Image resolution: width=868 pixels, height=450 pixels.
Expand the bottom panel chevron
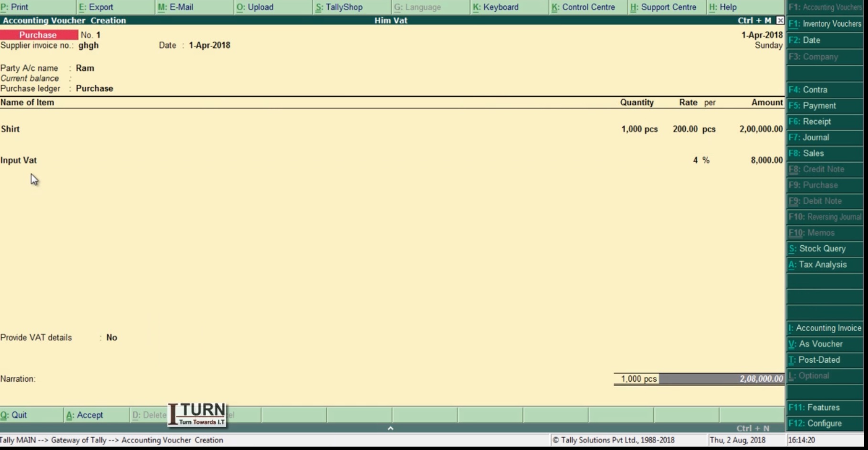pyautogui.click(x=390, y=428)
